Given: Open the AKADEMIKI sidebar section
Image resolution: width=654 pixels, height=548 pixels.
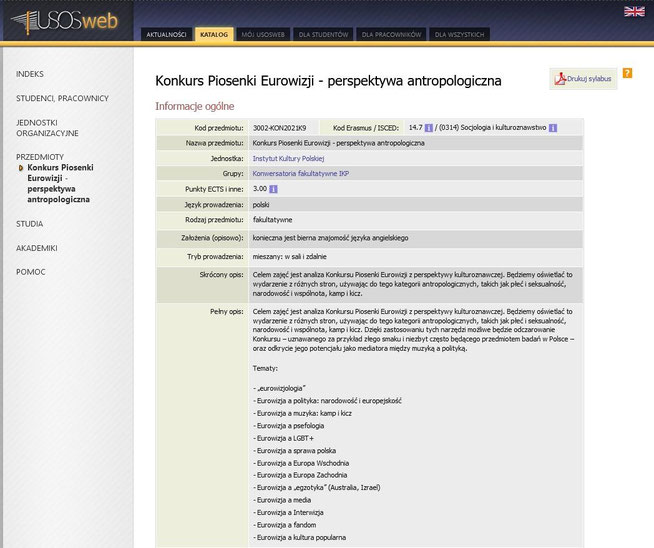Looking at the screenshot, I should (37, 248).
